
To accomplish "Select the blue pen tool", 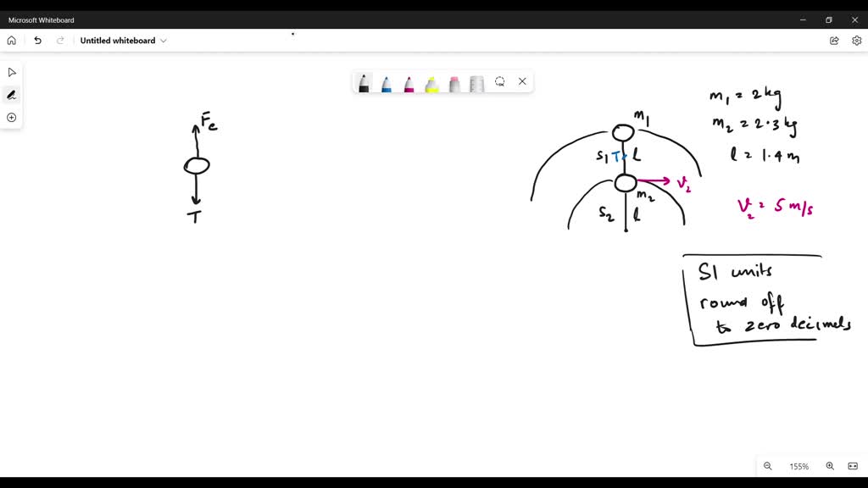I will [387, 82].
